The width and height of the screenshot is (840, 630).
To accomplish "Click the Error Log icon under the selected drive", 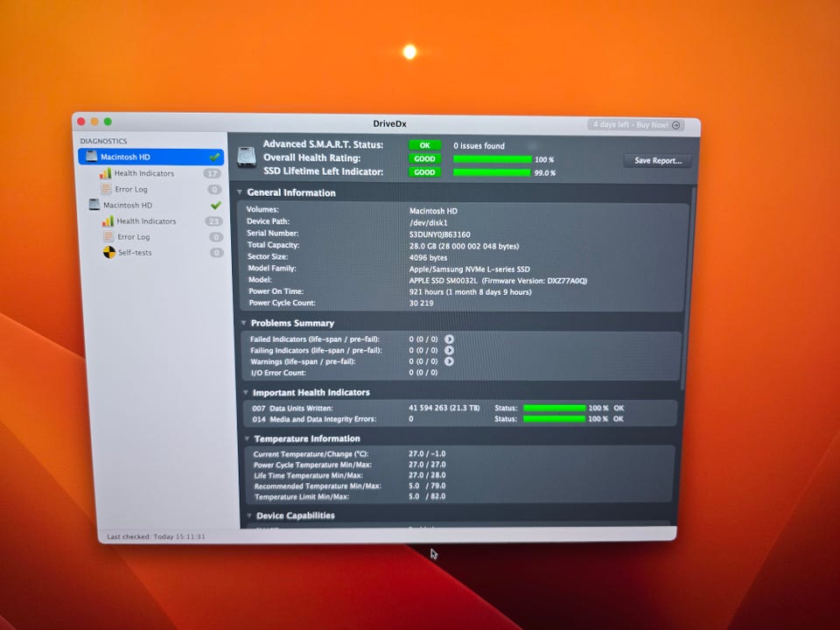I will (106, 189).
